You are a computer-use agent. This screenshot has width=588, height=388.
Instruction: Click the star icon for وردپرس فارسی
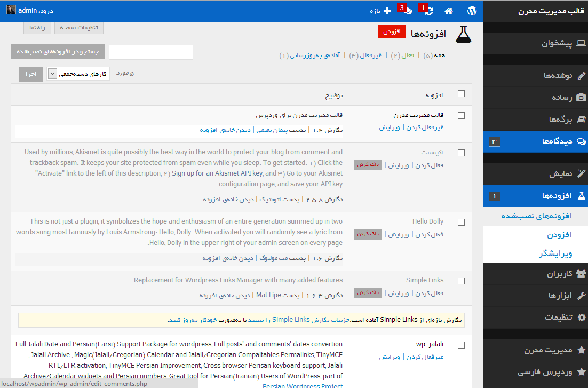[581, 372]
